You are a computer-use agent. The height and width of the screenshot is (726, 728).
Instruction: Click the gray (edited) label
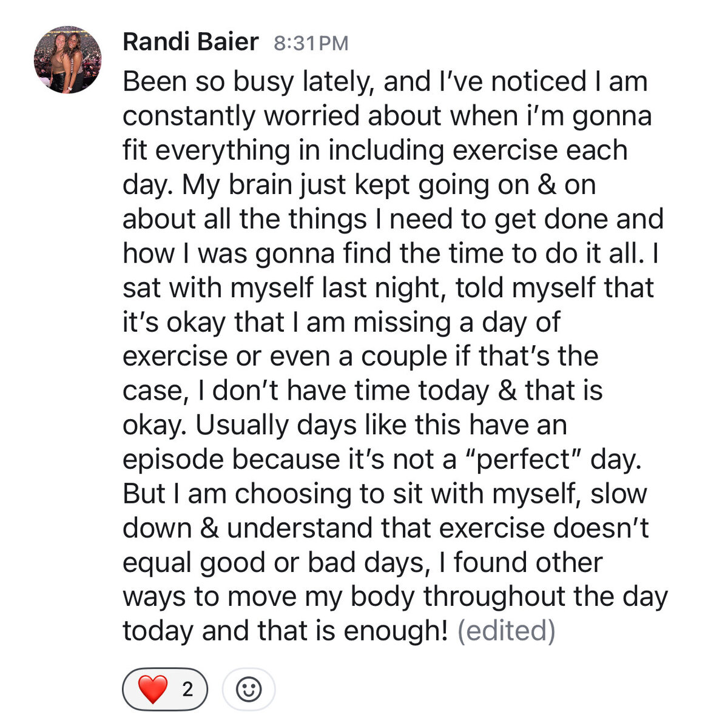(506, 631)
